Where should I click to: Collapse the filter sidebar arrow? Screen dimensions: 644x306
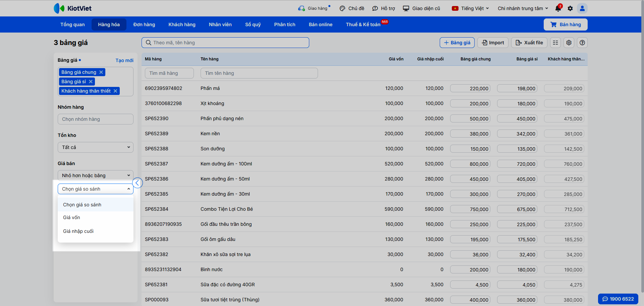coord(138,183)
